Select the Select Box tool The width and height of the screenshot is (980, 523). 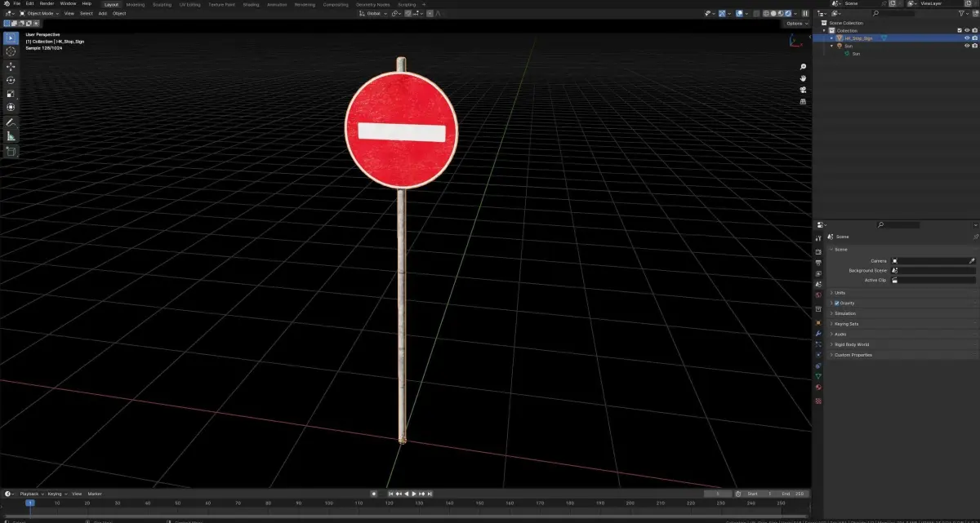coord(11,38)
